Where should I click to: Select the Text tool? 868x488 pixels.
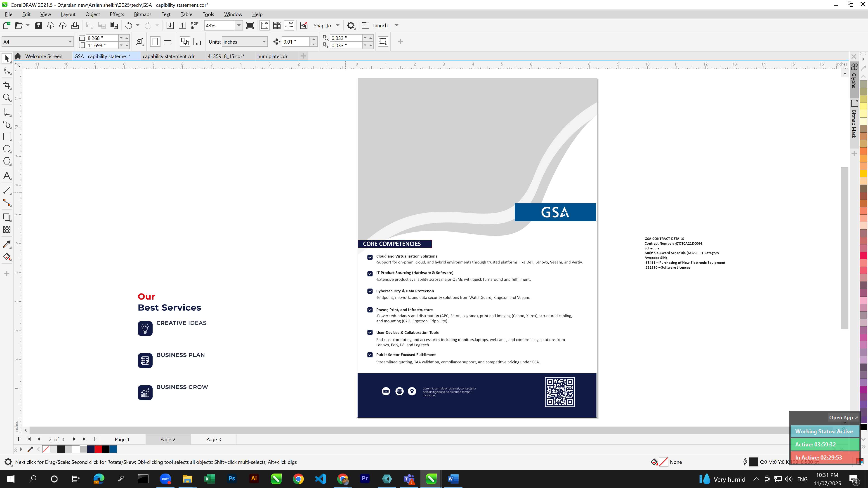(x=7, y=176)
